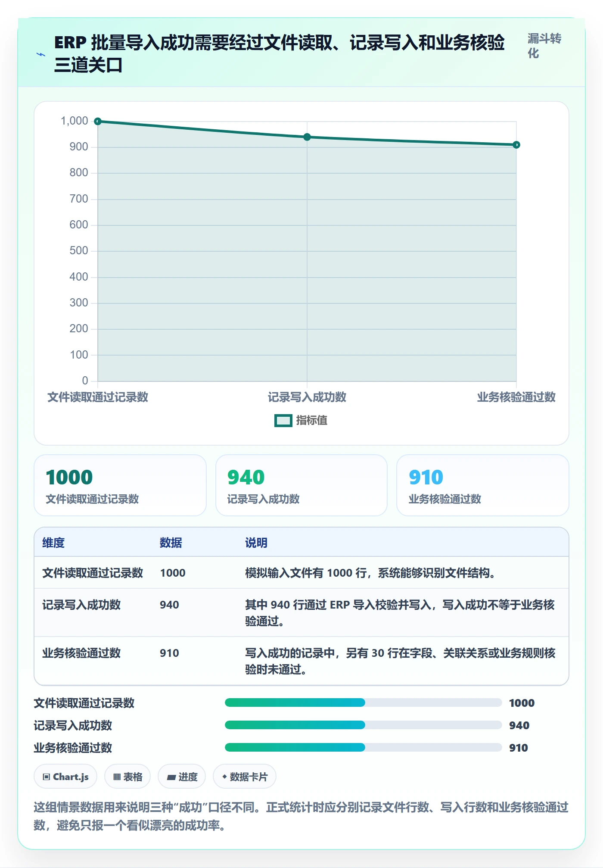Image resolution: width=603 pixels, height=868 pixels.
Task: Select the chart point at 业务核验通过数
Action: pyautogui.click(x=516, y=145)
